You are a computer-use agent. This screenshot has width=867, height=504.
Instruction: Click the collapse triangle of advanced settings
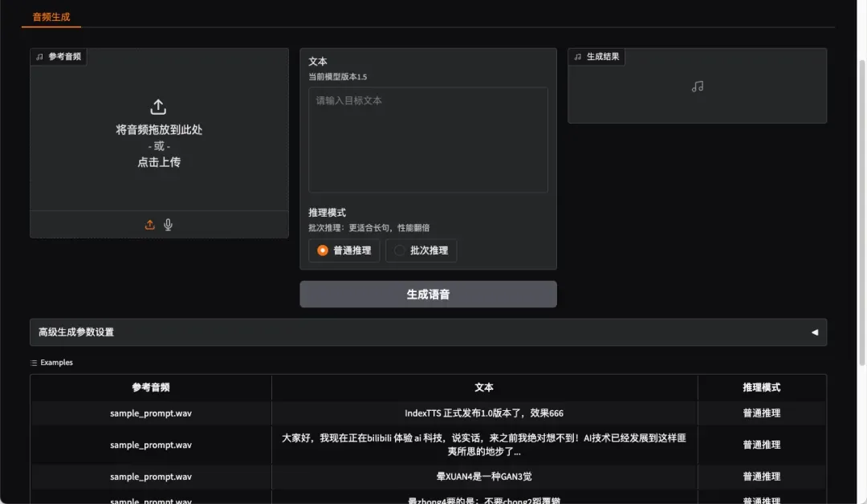pos(814,332)
